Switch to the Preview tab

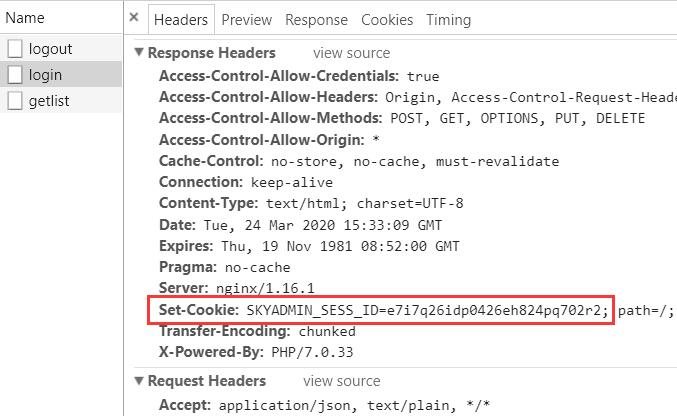click(247, 19)
